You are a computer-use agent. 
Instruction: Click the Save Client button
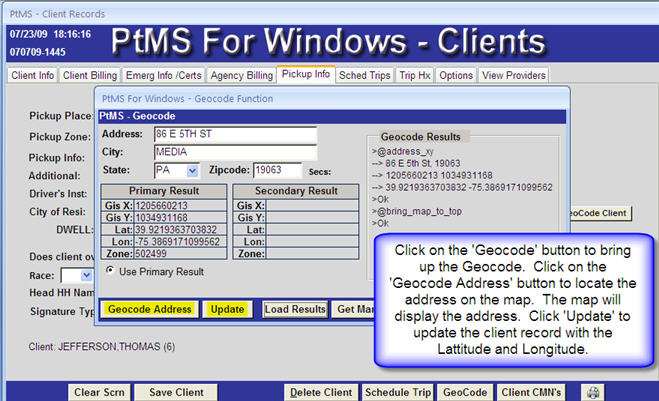coord(176,392)
